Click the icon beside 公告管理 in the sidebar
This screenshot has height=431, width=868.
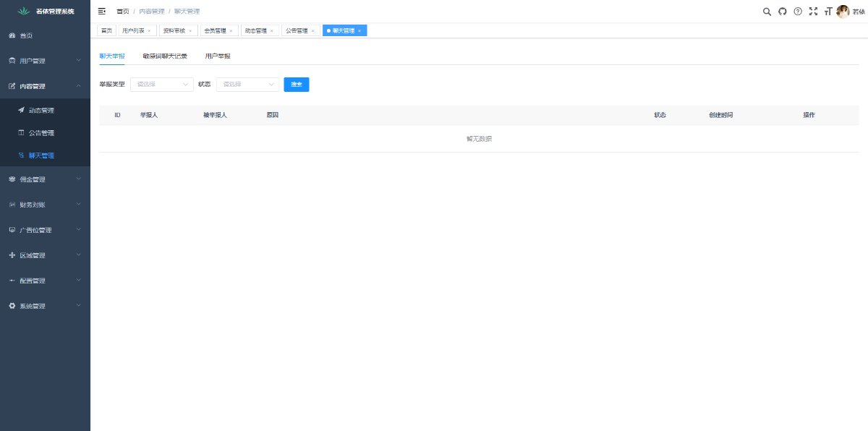(21, 133)
